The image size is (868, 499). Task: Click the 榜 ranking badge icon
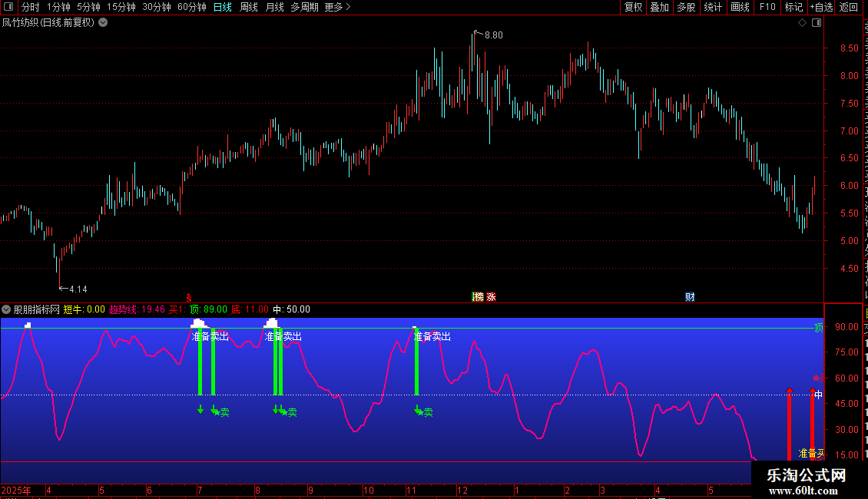point(478,297)
